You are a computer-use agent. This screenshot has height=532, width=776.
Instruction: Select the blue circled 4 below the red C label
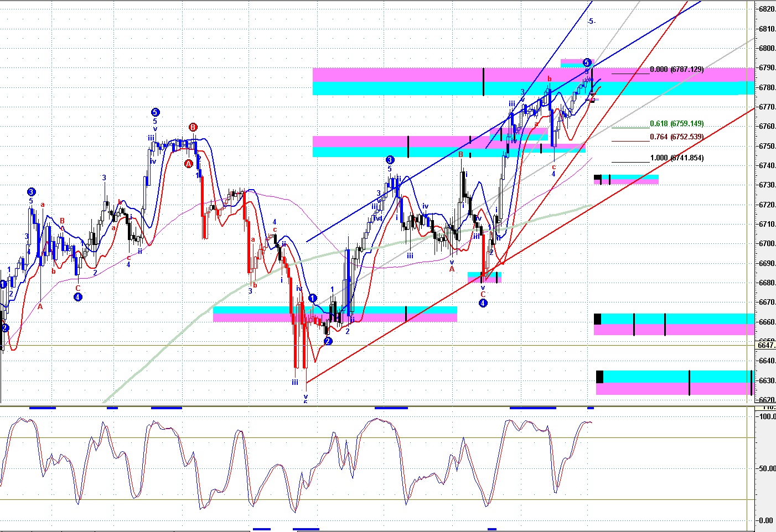pos(483,303)
